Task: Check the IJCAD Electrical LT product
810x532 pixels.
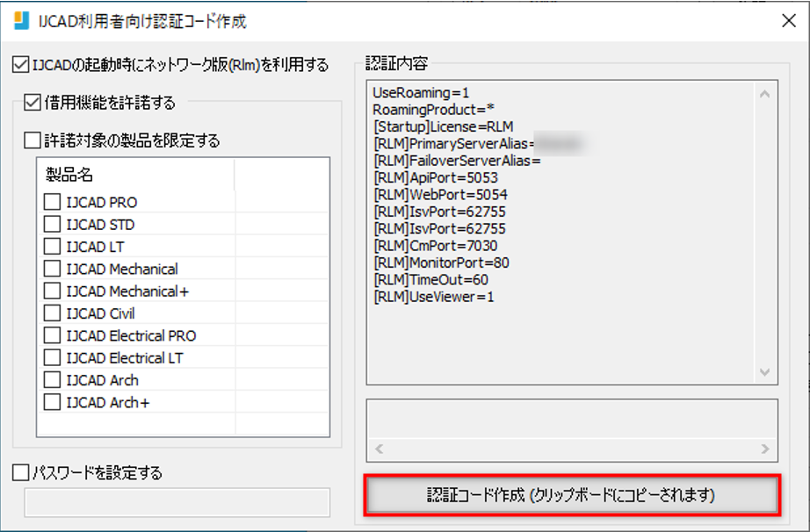Action: pos(52,357)
